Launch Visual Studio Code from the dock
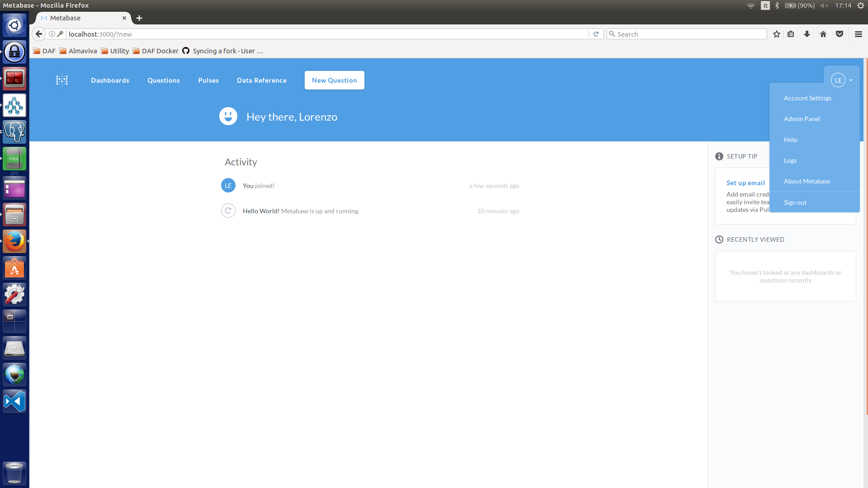 [14, 401]
